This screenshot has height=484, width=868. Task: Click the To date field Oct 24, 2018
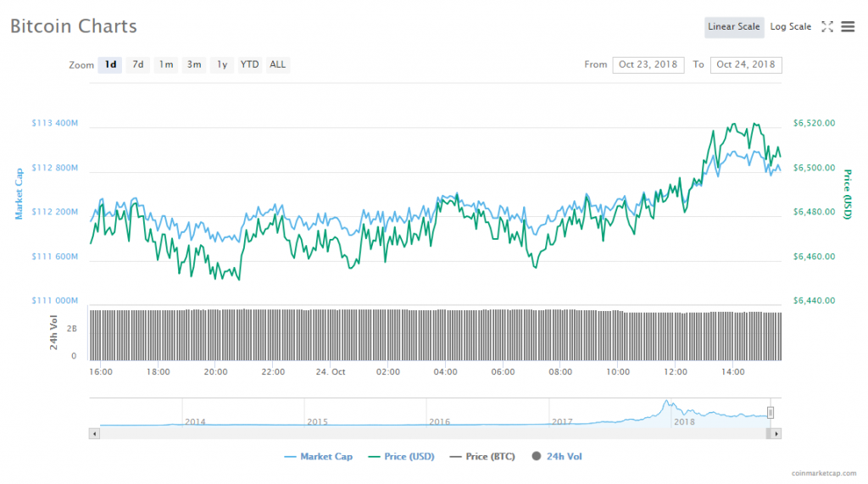[x=746, y=64]
